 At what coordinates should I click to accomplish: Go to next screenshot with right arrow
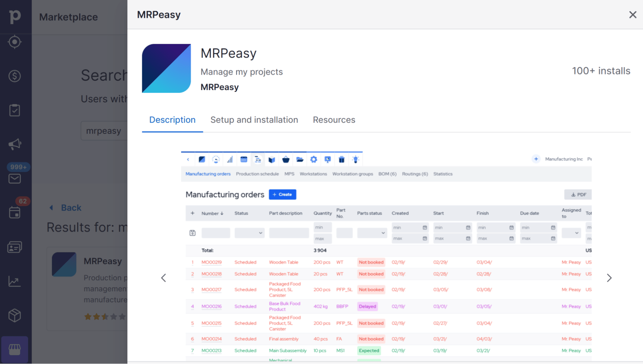click(x=609, y=278)
